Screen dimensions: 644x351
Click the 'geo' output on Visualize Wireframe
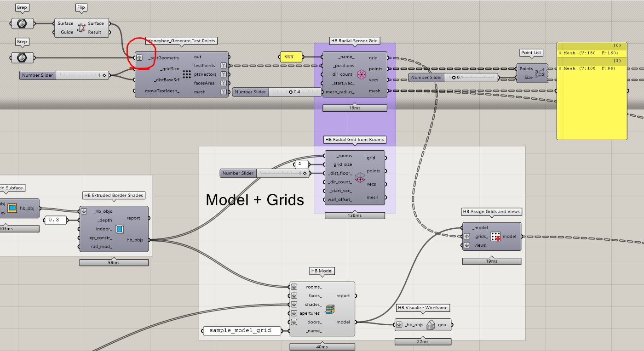(442, 325)
